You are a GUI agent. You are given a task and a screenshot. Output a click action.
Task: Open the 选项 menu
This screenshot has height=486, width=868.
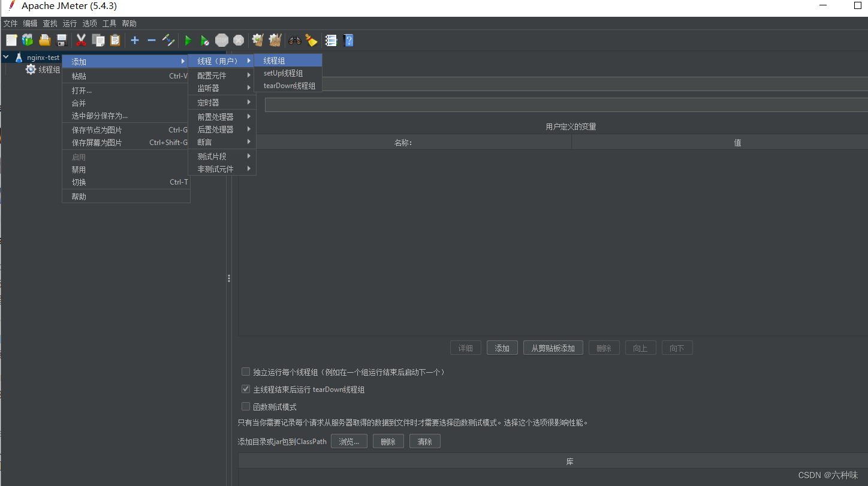tap(90, 23)
